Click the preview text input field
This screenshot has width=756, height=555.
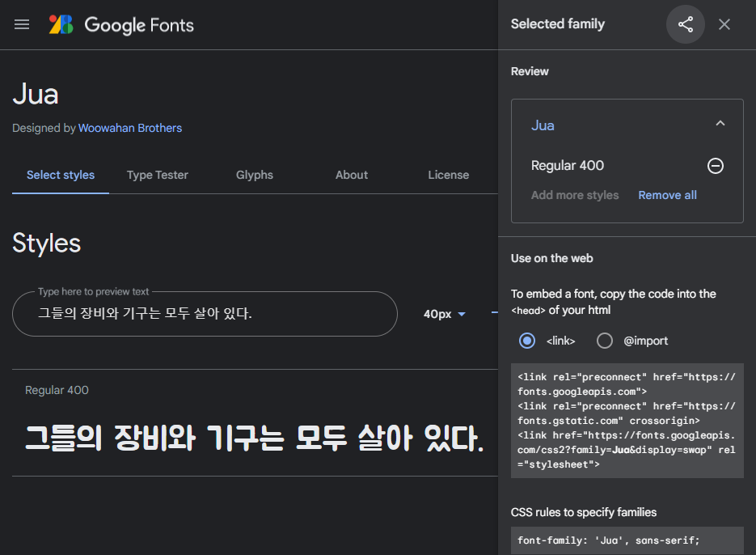coord(205,314)
